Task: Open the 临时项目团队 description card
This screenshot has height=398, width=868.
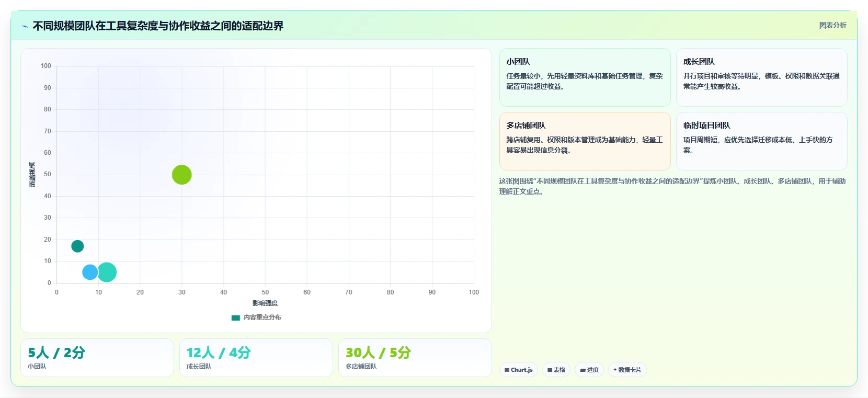Action: [761, 141]
